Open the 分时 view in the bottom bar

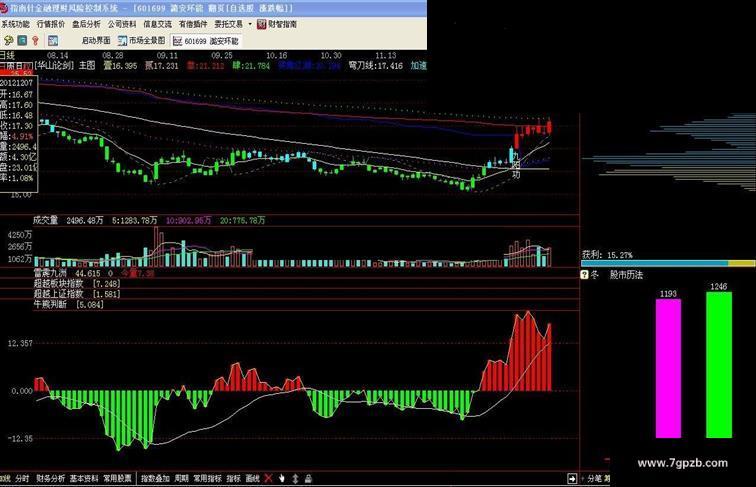22,478
